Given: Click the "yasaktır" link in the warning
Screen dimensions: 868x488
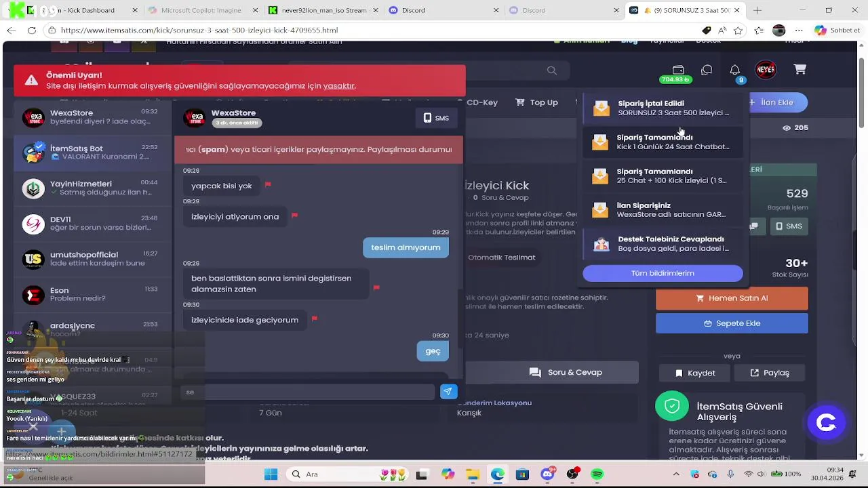Looking at the screenshot, I should pyautogui.click(x=339, y=86).
